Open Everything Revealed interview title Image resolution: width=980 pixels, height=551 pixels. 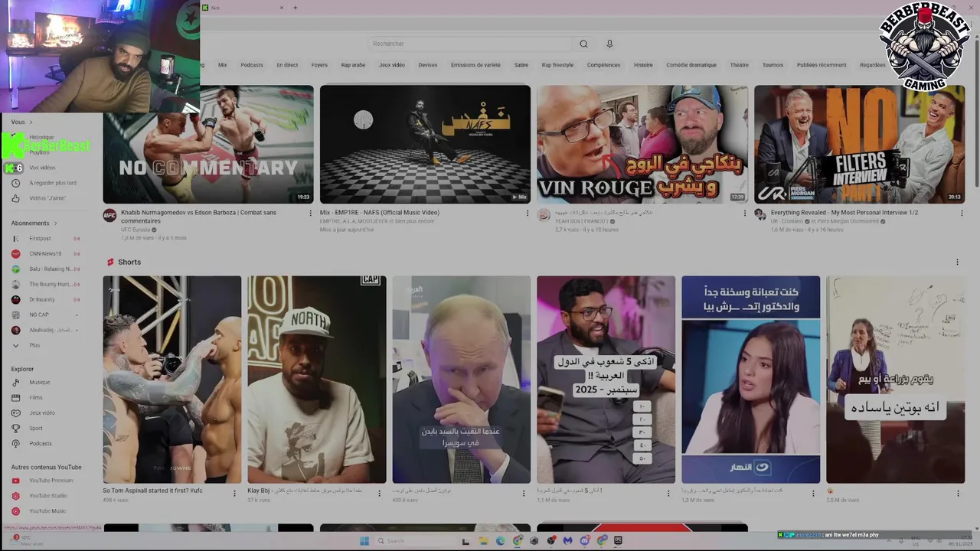(844, 212)
